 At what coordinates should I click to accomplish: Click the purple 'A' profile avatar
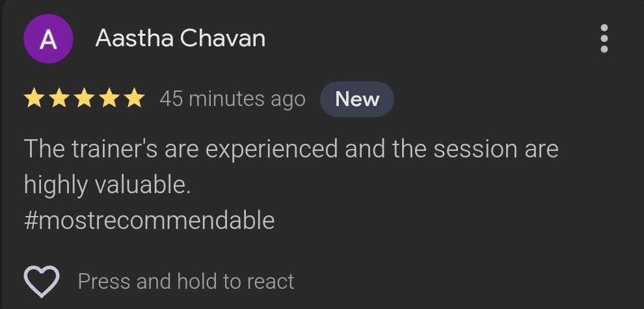pos(48,39)
